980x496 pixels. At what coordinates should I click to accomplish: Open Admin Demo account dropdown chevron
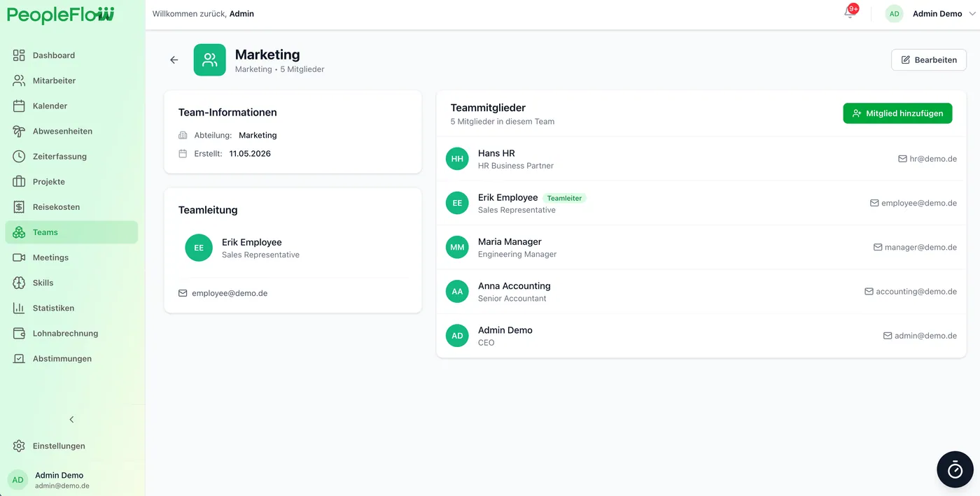(x=972, y=14)
